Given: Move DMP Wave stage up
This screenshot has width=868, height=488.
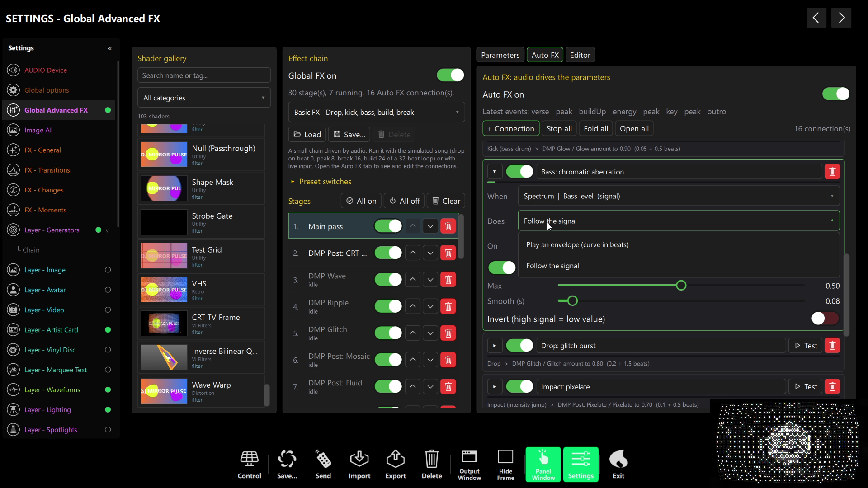Looking at the screenshot, I should 413,280.
